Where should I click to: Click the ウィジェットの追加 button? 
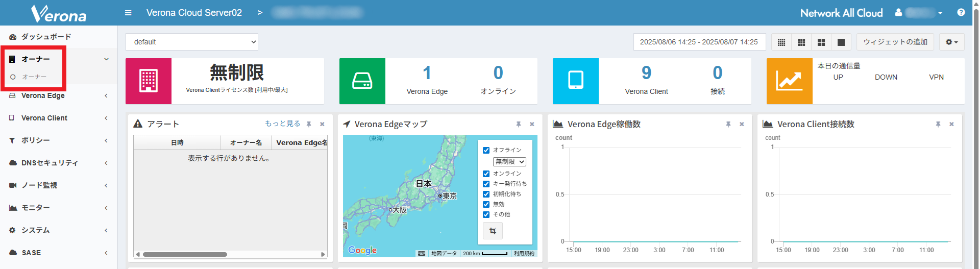(895, 42)
